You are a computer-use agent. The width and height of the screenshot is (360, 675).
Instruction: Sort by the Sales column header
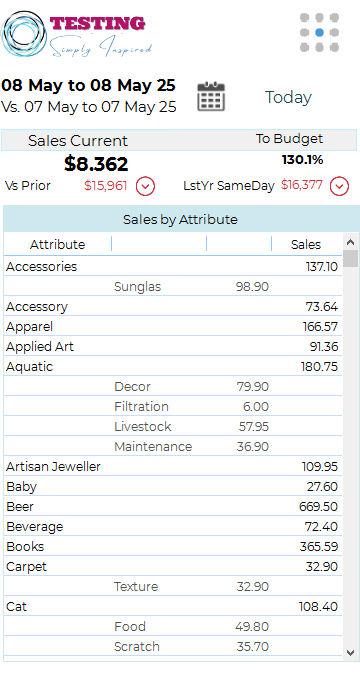306,245
